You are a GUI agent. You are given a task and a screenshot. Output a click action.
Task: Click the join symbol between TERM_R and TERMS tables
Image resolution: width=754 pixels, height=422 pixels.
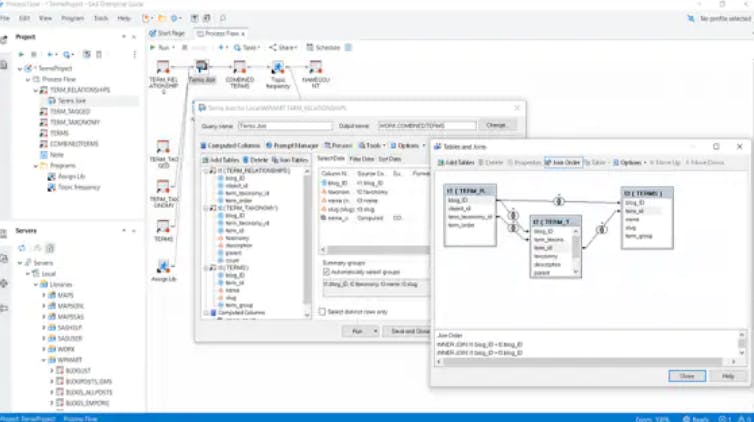(x=558, y=201)
